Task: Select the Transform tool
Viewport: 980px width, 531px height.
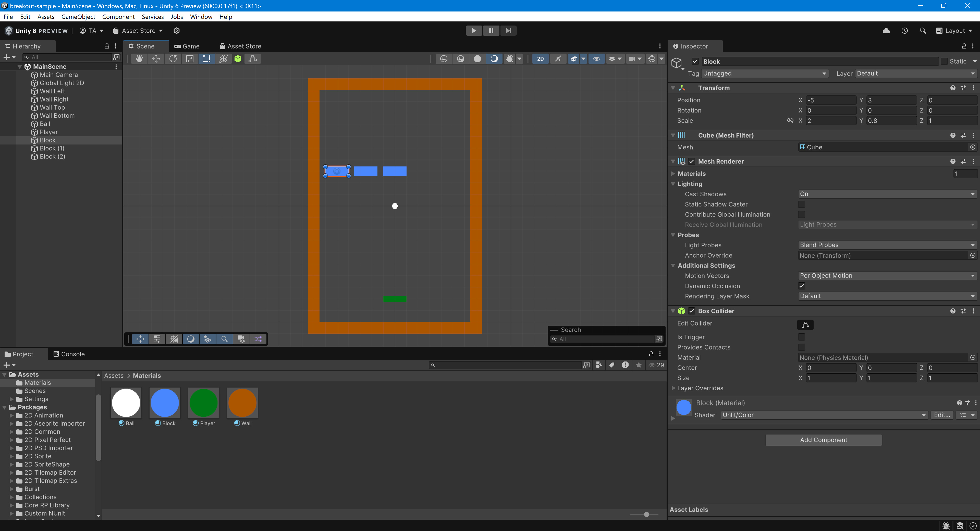Action: [x=223, y=59]
